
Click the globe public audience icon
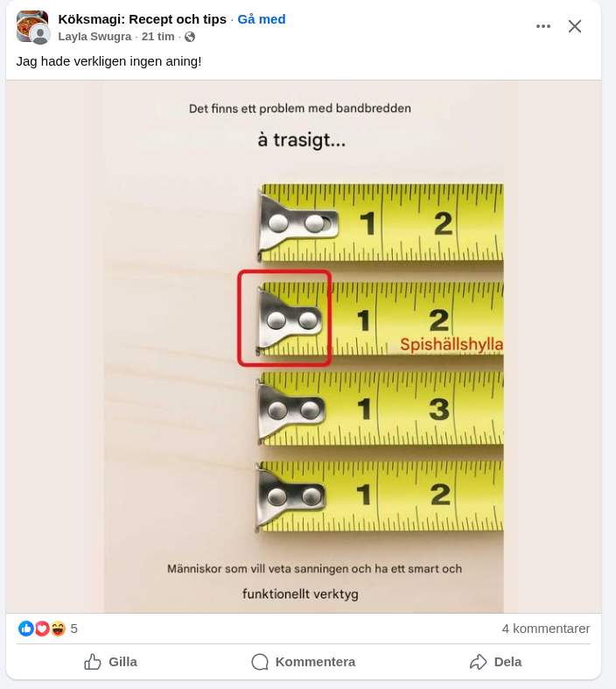coord(190,37)
